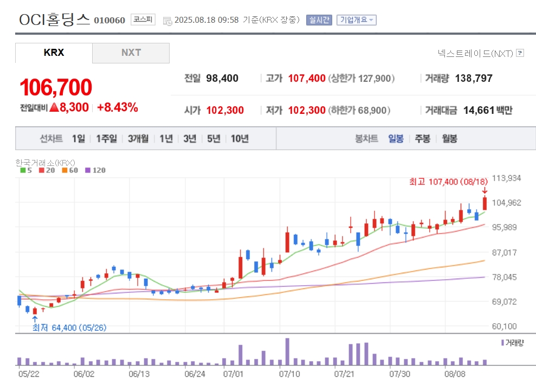Switch to the KRX tab
This screenshot has width=536, height=392.
pos(54,53)
